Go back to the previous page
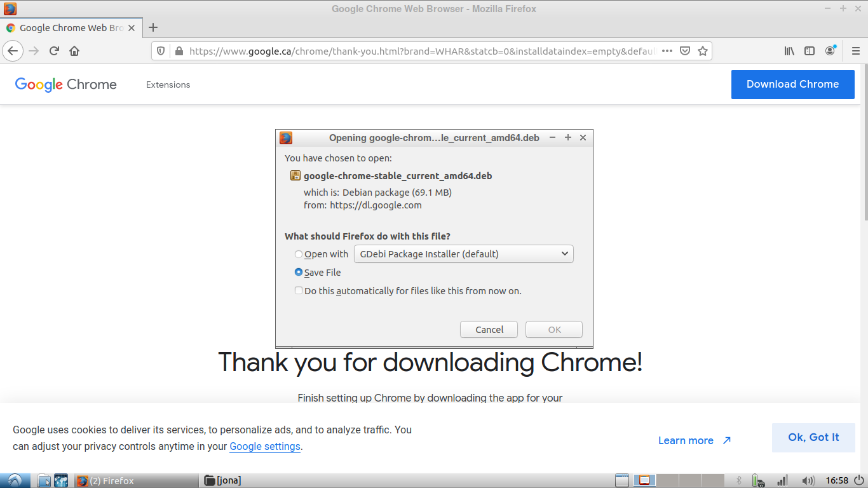Screen dimensions: 868x488 (13, 51)
